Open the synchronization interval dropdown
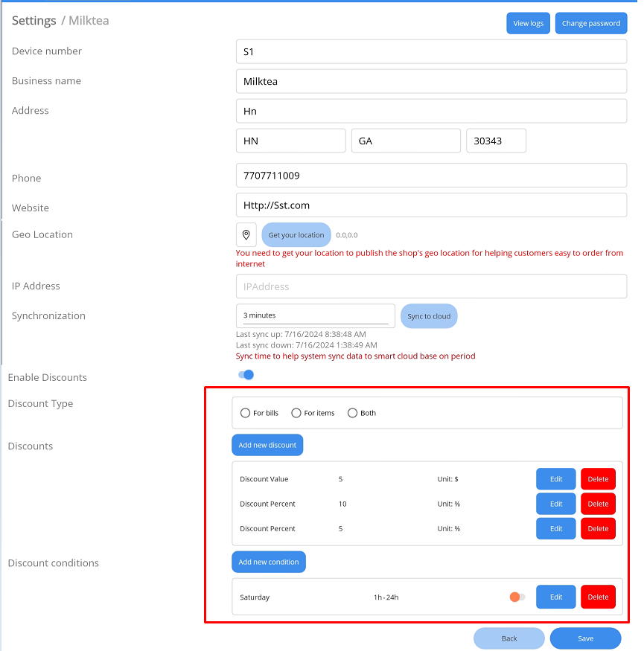This screenshot has height=651, width=644. click(315, 315)
